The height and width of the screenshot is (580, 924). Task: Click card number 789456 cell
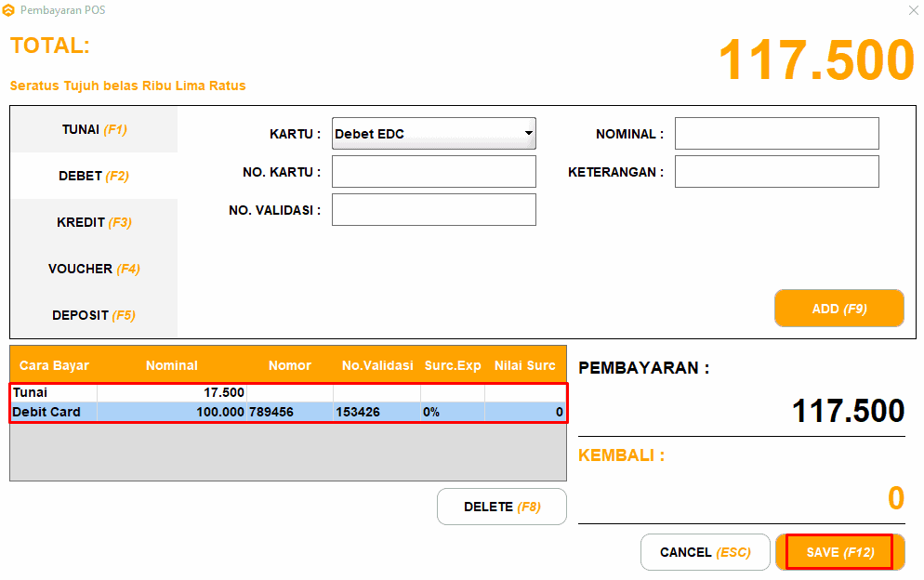290,412
